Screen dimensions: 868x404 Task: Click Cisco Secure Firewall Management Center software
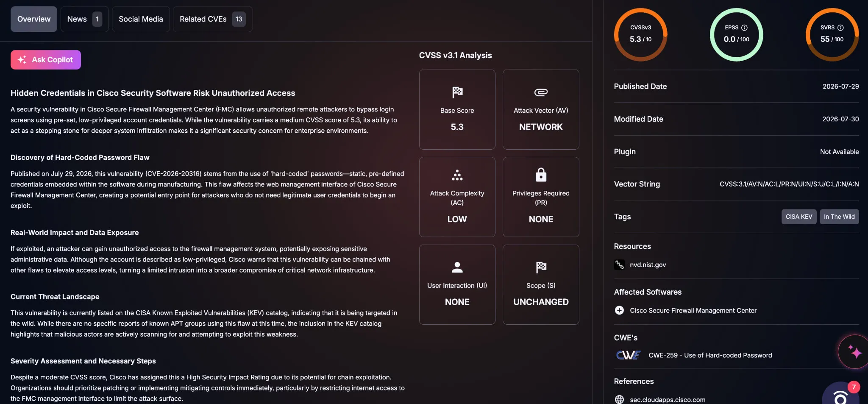[693, 310]
